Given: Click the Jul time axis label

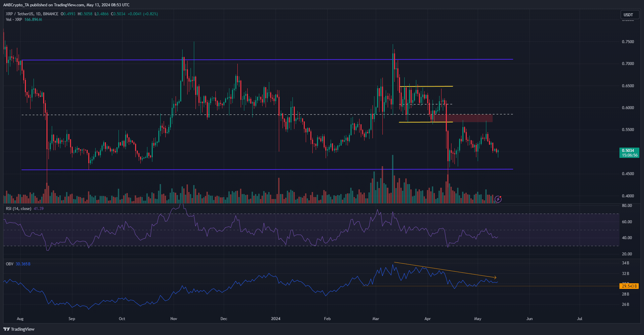Looking at the screenshot, I should pyautogui.click(x=580, y=319).
